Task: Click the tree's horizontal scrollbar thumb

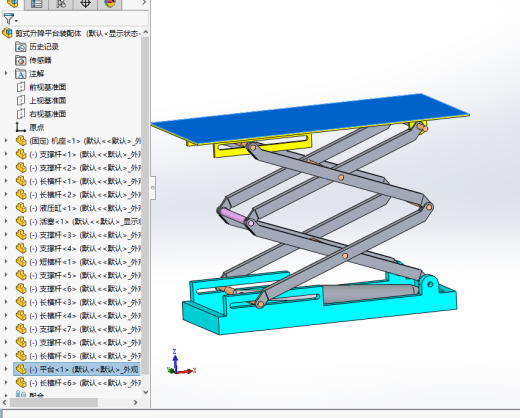Action: 54,403
